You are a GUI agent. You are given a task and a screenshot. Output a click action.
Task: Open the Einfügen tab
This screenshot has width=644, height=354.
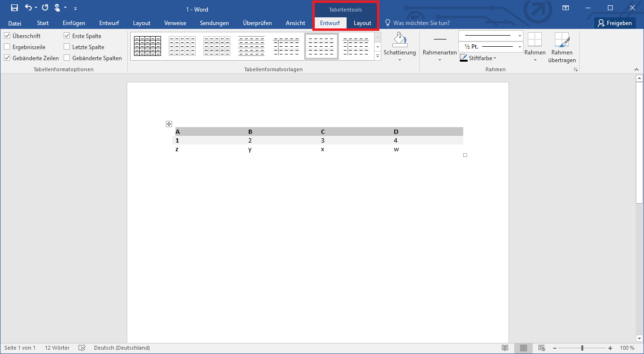pyautogui.click(x=74, y=23)
